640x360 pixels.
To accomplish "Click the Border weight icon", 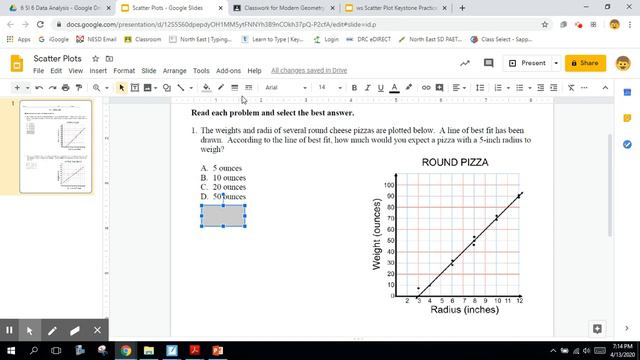I will (235, 88).
